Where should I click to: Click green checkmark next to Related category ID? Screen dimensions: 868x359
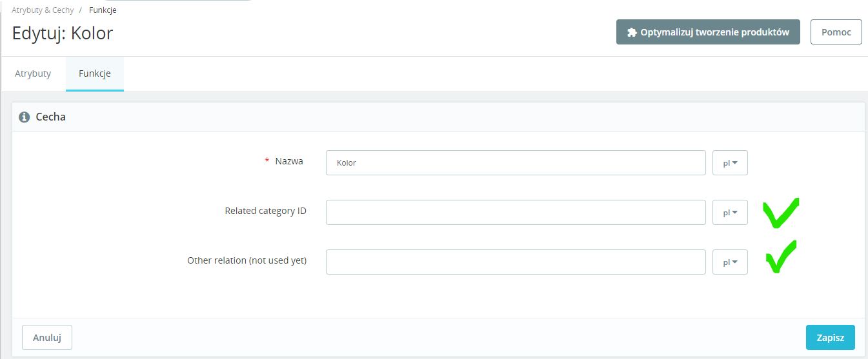(x=781, y=213)
